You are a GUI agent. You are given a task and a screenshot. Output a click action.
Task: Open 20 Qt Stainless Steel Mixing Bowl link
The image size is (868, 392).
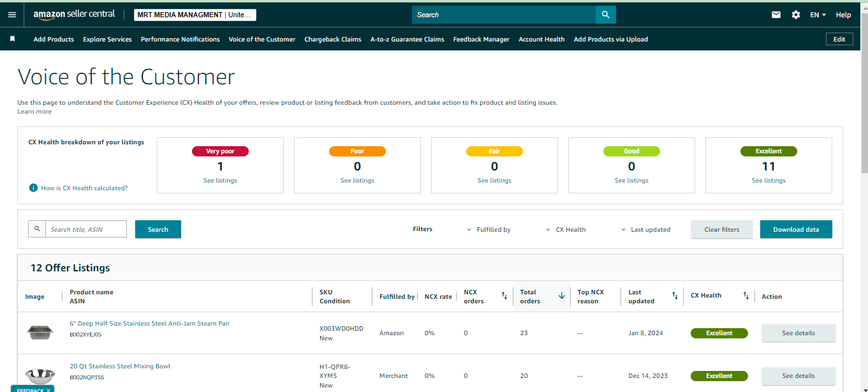[x=120, y=366]
